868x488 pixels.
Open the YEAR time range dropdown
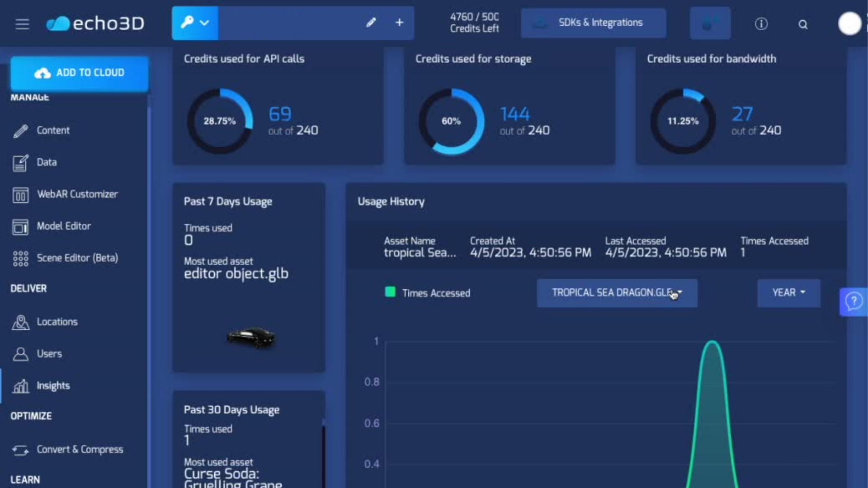pos(788,293)
